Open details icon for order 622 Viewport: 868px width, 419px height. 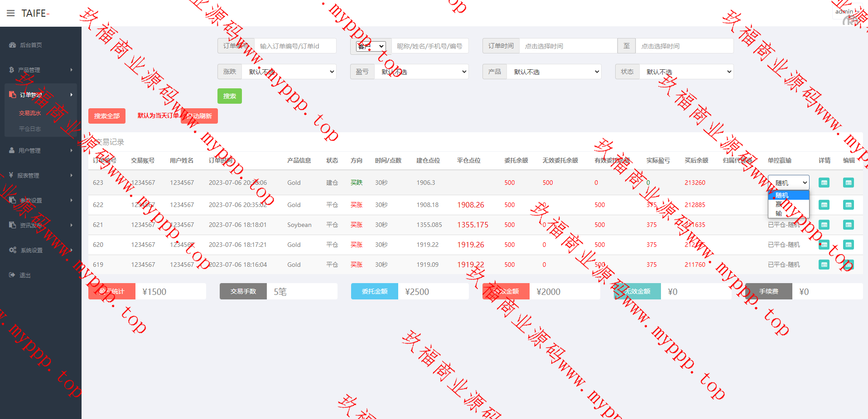point(824,205)
